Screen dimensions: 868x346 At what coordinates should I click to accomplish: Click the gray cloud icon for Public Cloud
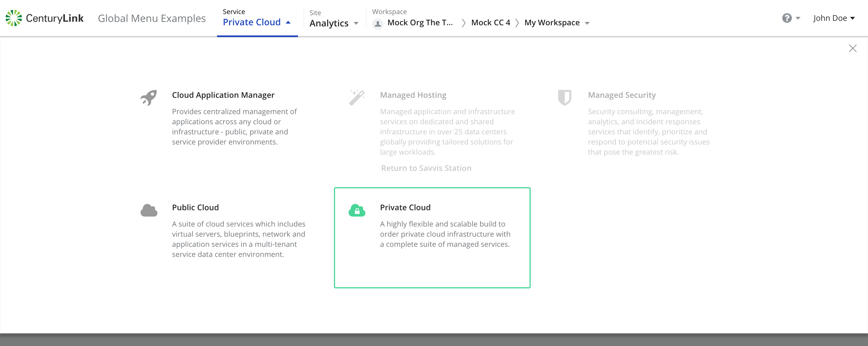pyautogui.click(x=149, y=210)
